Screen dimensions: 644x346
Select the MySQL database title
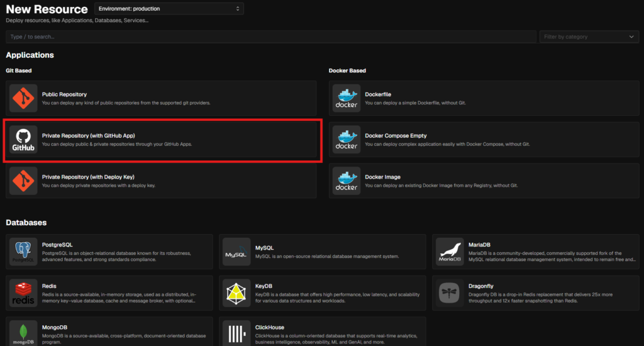coord(264,248)
